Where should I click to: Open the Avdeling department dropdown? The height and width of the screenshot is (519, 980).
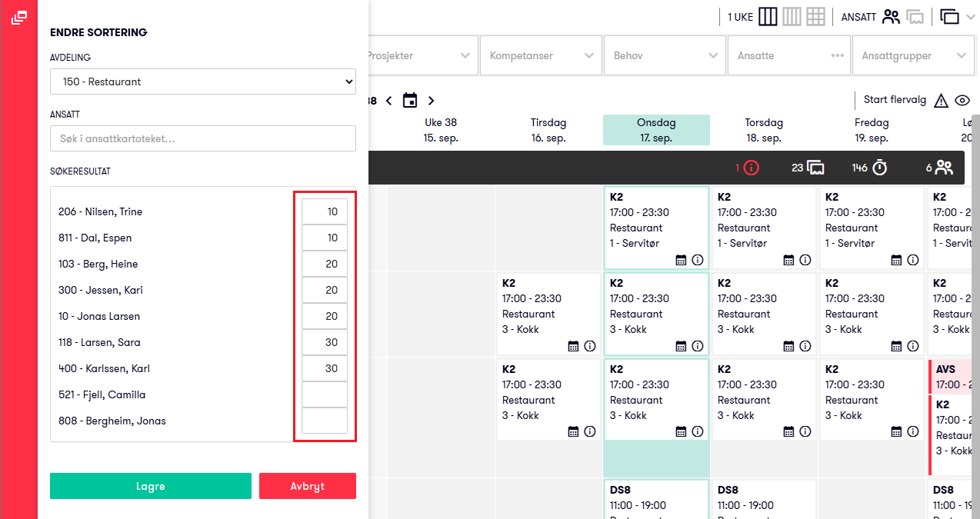pyautogui.click(x=203, y=82)
